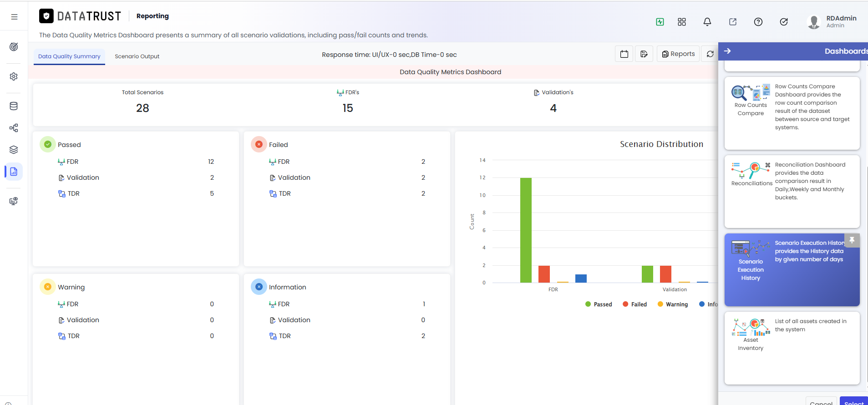Click Asset Inventory description text
868x405 pixels.
(x=811, y=325)
